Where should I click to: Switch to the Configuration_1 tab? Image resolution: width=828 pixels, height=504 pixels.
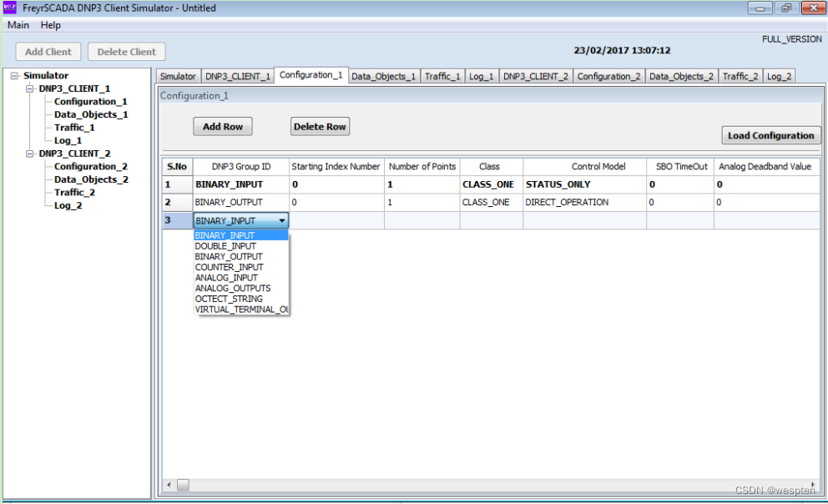pyautogui.click(x=311, y=75)
